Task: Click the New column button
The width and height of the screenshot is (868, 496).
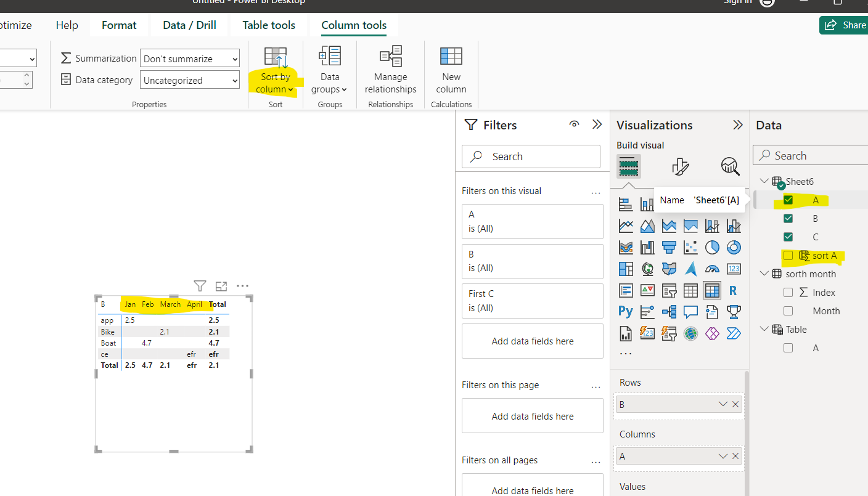Action: (451, 69)
